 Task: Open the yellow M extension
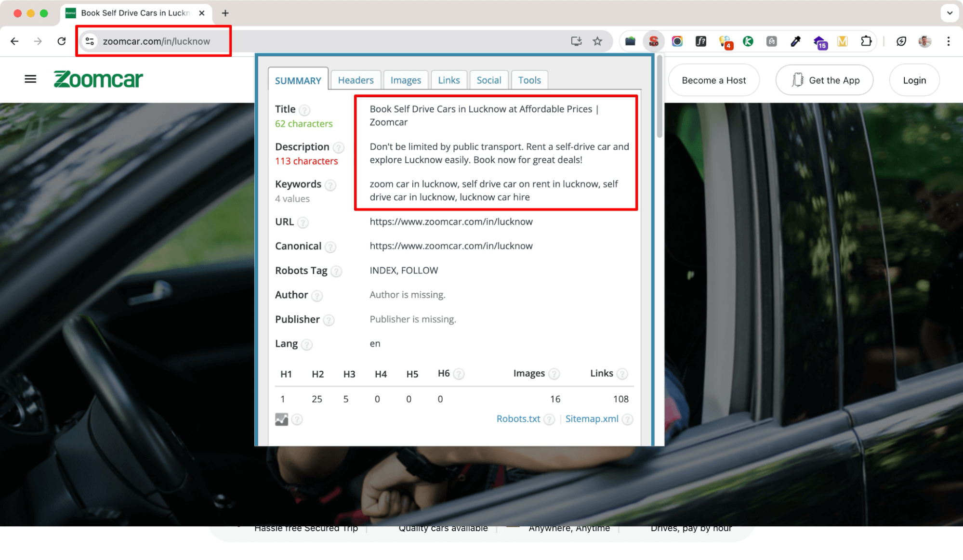pos(843,41)
